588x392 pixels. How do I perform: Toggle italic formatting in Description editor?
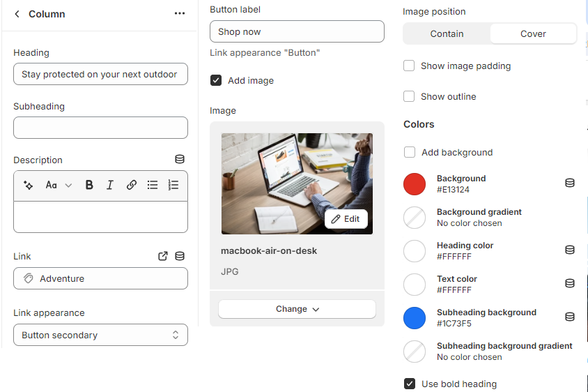pyautogui.click(x=110, y=186)
